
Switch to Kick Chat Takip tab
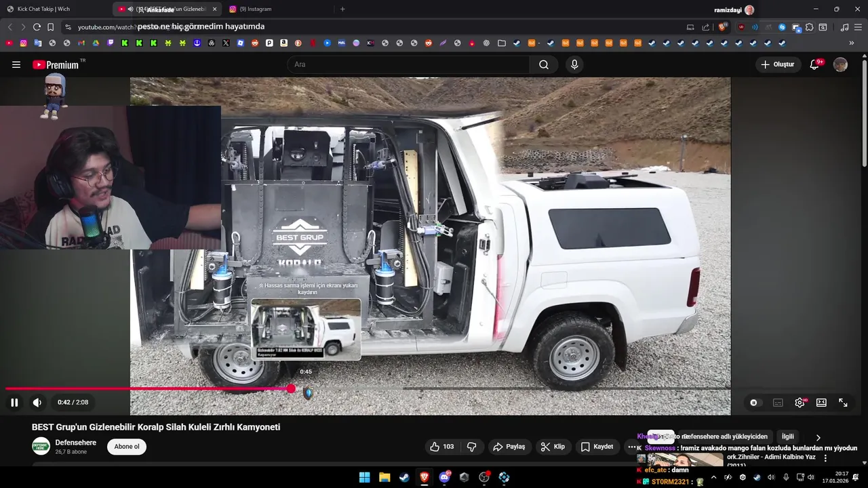tap(56, 9)
